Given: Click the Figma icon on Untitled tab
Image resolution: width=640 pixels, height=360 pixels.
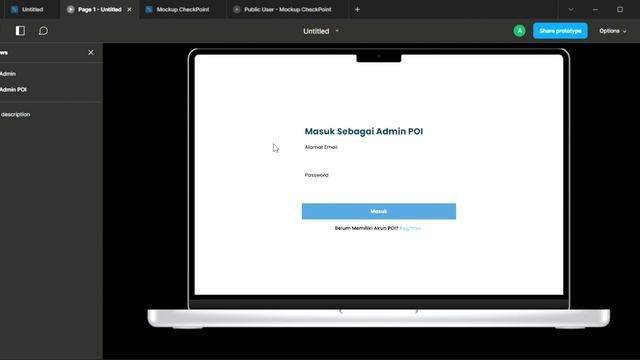Looking at the screenshot, I should (x=14, y=9).
